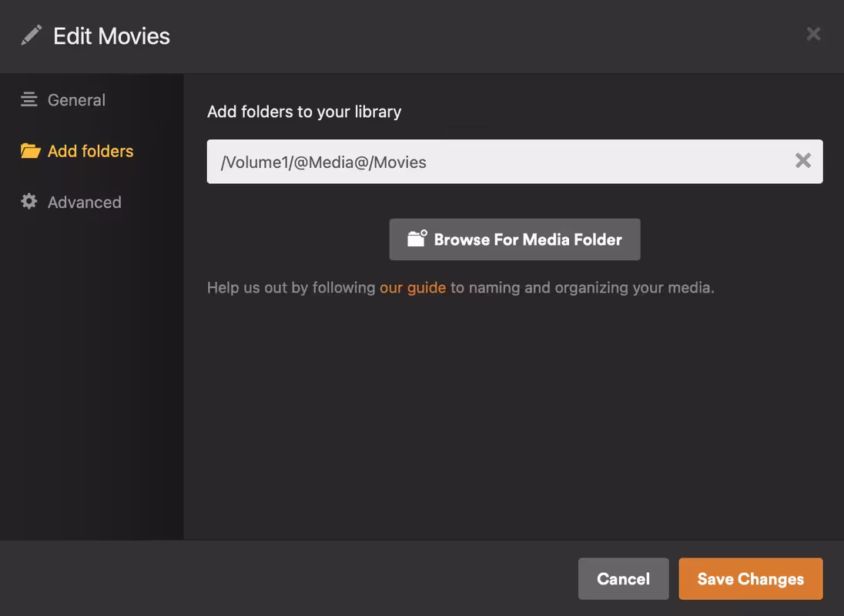Click the 'Edit Movies' dialog title
This screenshot has width=844, height=616.
112,36
